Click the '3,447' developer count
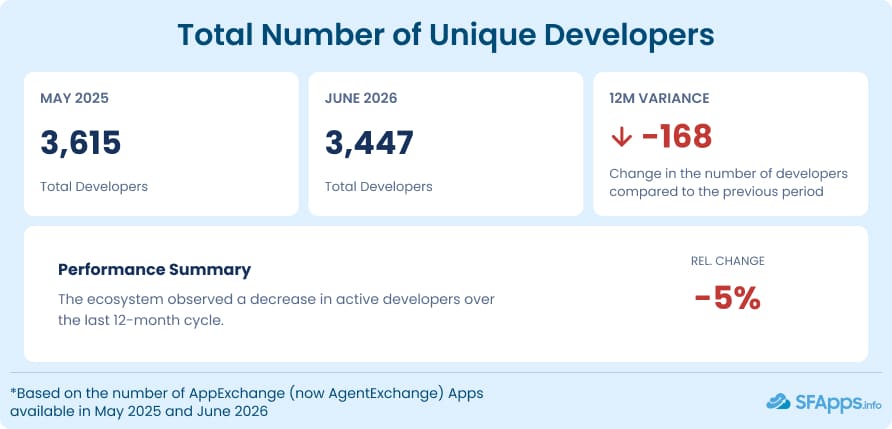The image size is (892, 429). coord(369,142)
